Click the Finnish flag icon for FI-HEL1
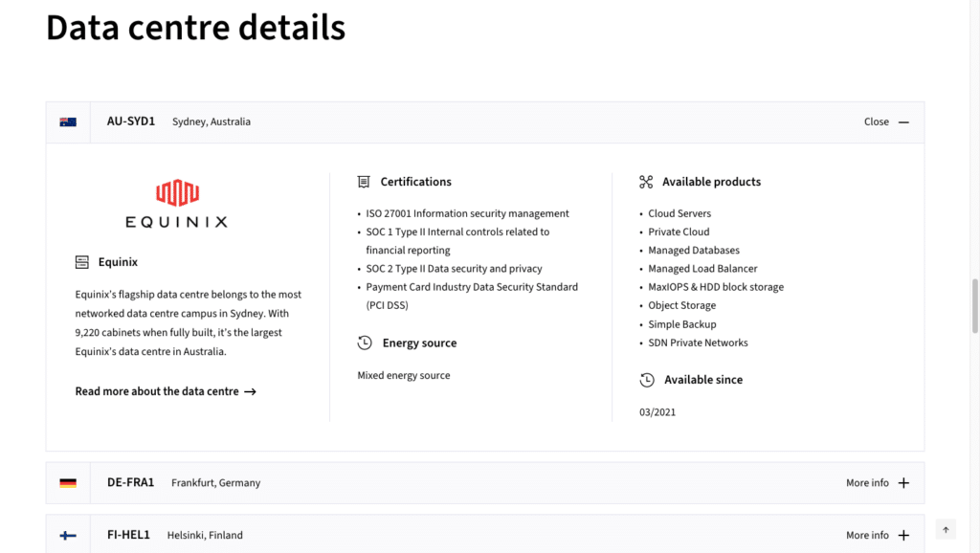The height and width of the screenshot is (553, 980). [68, 536]
